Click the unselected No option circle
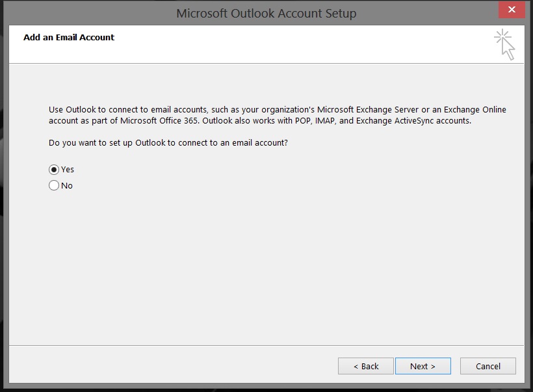Viewport: 533px width, 392px height. point(54,185)
